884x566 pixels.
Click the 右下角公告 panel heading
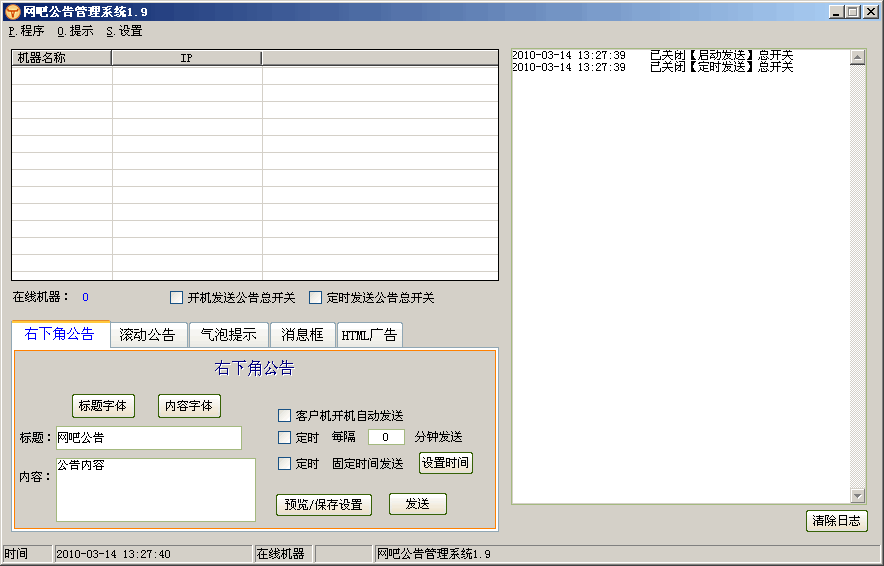254,368
